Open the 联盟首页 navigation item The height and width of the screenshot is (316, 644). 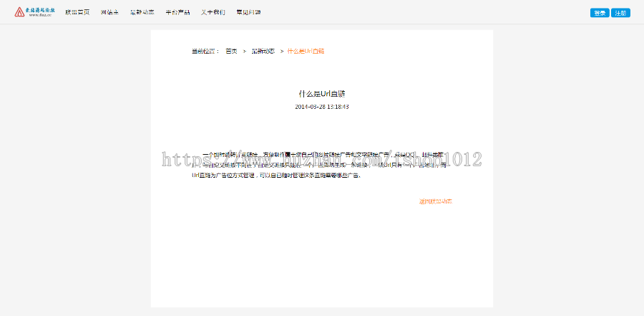[77, 13]
